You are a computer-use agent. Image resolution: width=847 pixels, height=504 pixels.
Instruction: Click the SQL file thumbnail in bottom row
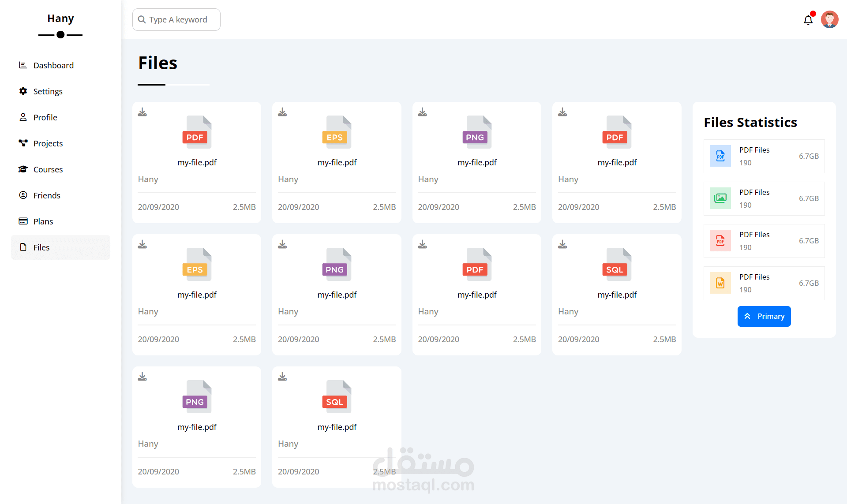pyautogui.click(x=337, y=396)
